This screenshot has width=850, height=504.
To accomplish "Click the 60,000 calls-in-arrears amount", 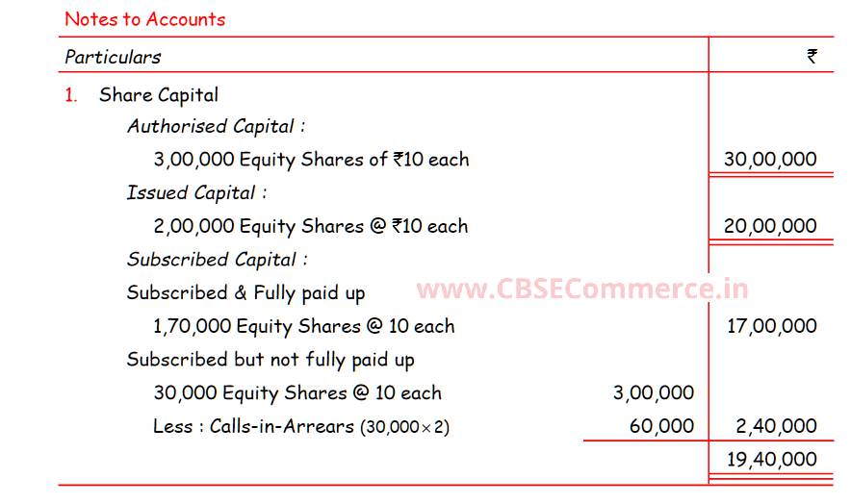I will click(661, 426).
